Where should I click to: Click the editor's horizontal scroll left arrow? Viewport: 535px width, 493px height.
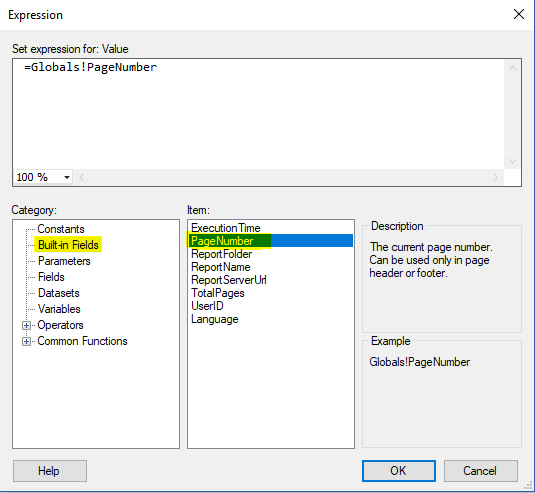pos(81,177)
